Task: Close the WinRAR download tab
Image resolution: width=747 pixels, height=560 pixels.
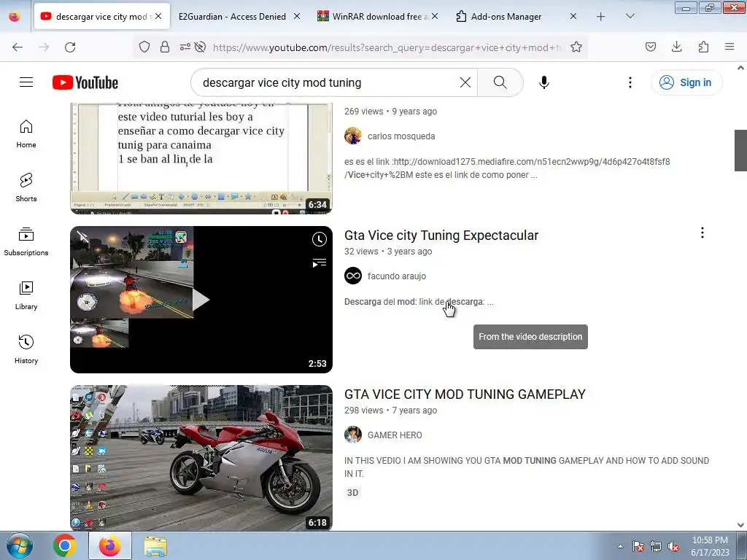Action: point(435,16)
